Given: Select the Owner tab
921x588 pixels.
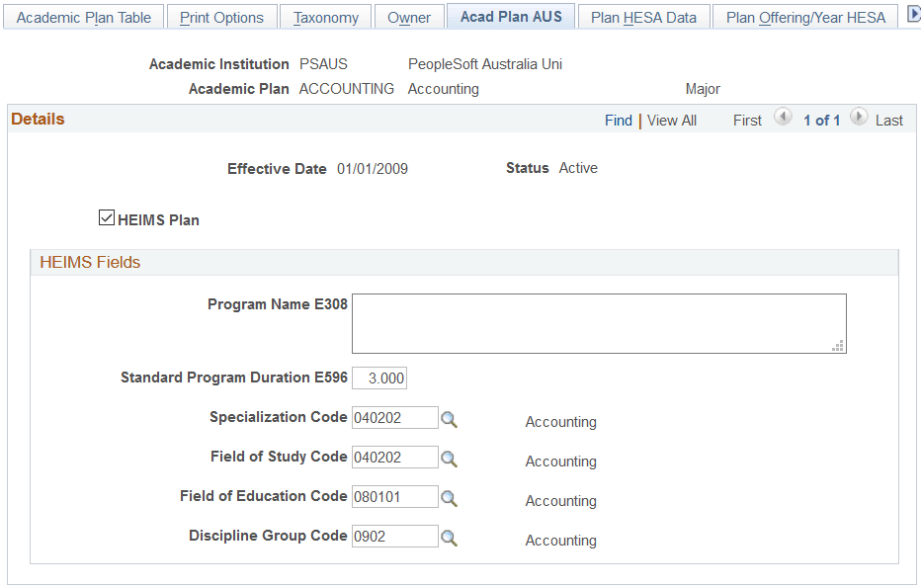Looking at the screenshot, I should click(x=409, y=18).
